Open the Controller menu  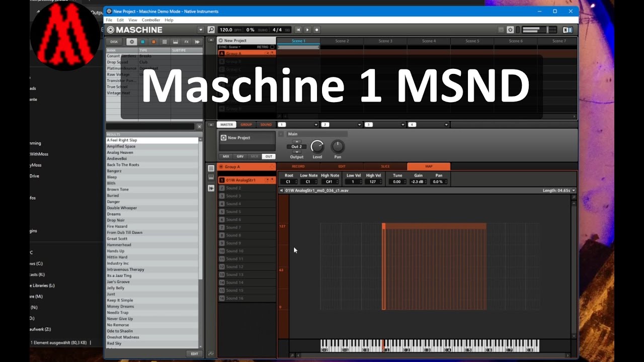click(x=151, y=20)
